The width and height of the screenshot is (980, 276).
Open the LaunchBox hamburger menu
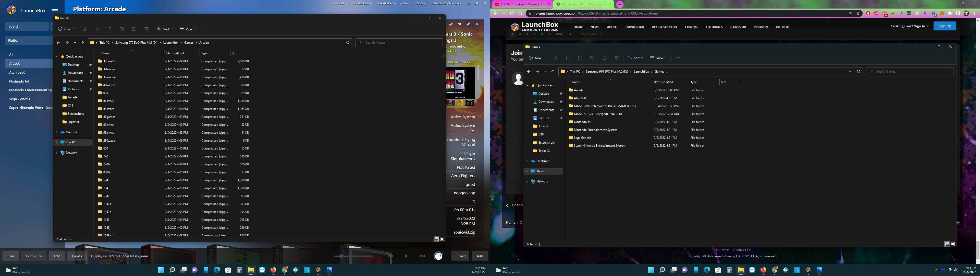coord(55,11)
